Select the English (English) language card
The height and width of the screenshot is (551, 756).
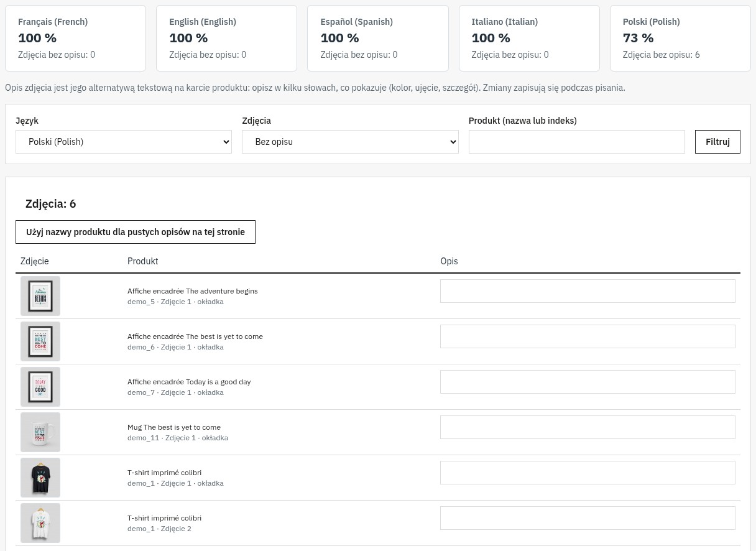pos(226,39)
